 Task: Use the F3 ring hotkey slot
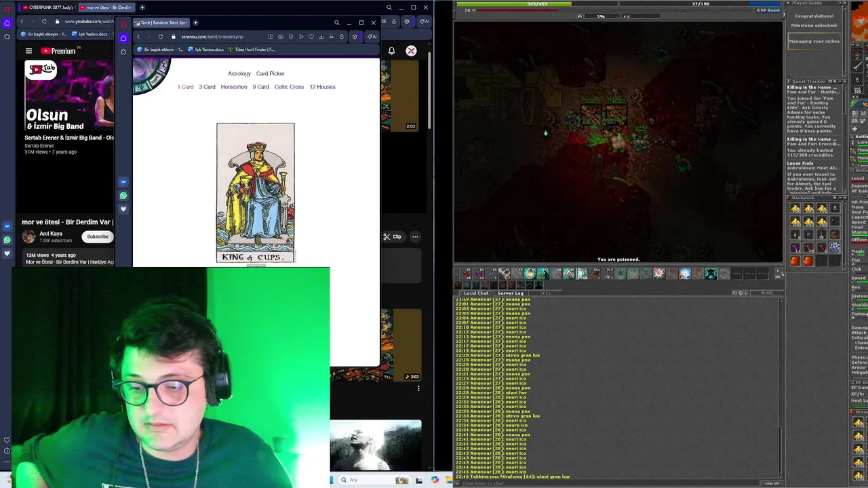(493, 274)
